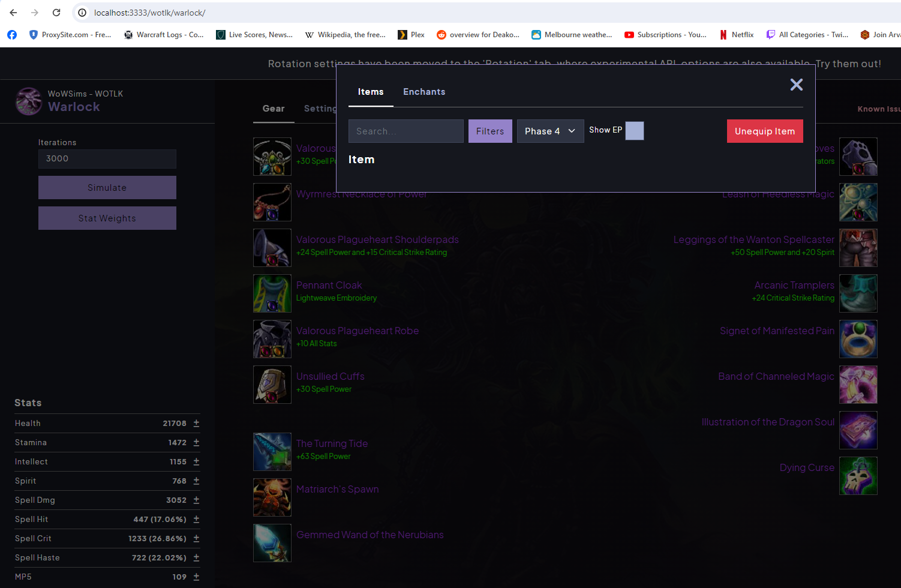Click the Arcanic Tramplers boots icon
The height and width of the screenshot is (588, 901).
point(858,293)
